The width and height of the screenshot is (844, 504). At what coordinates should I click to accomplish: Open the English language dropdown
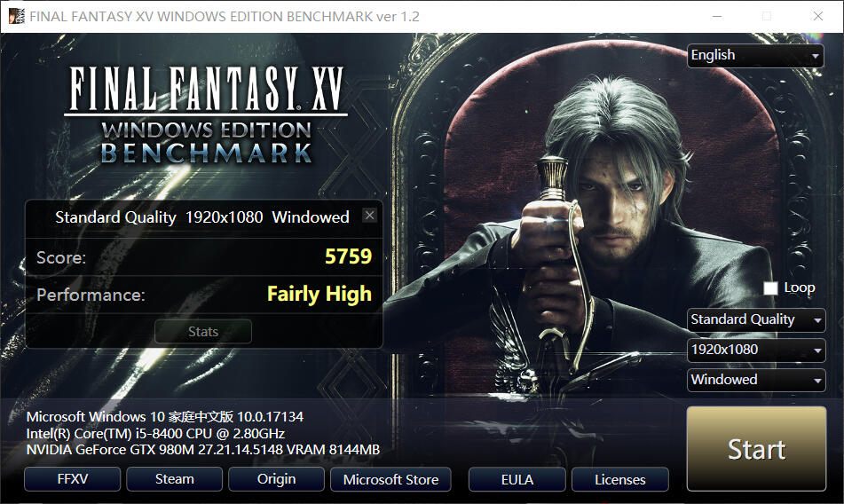tap(755, 55)
